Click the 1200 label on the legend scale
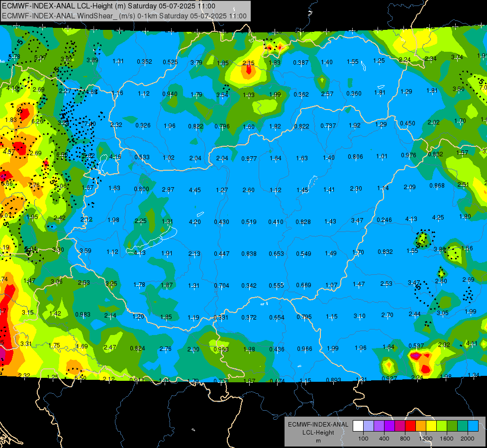 [426, 439]
